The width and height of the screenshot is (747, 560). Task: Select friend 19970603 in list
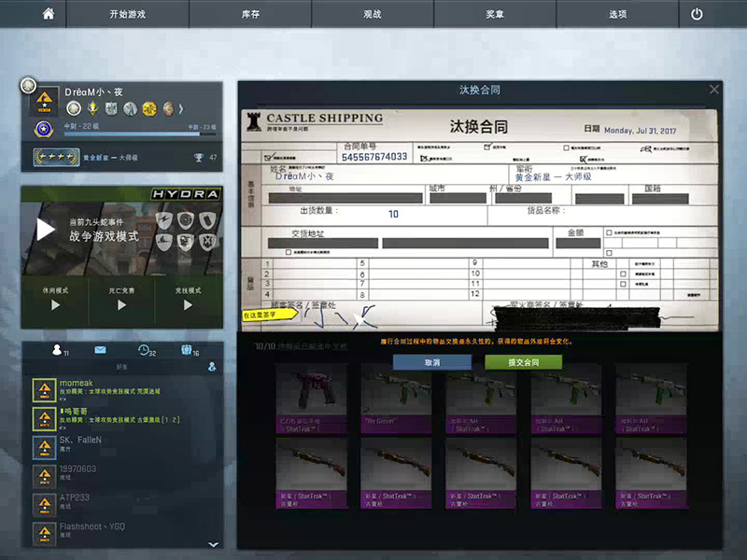point(122,476)
